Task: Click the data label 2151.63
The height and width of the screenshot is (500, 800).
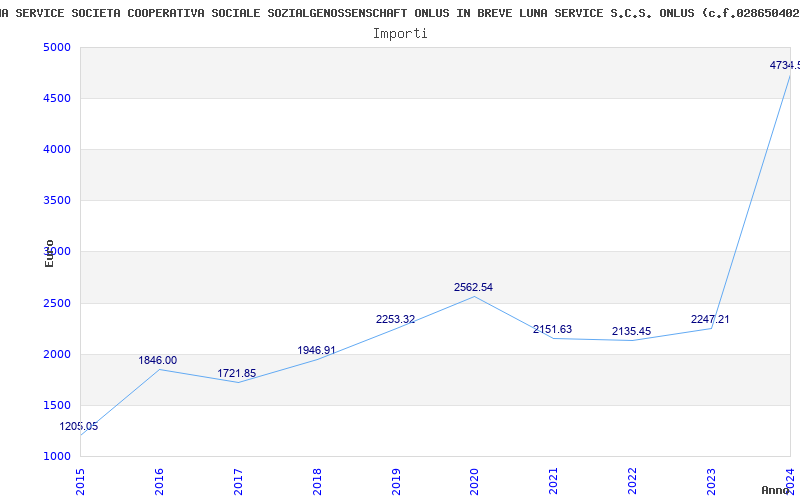Action: [553, 330]
